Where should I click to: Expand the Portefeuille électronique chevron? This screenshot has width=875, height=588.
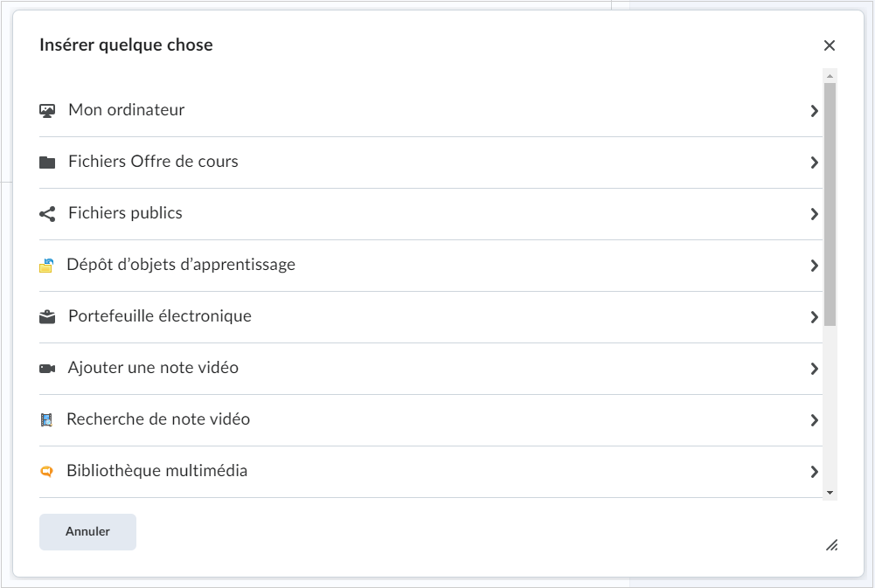coord(814,317)
